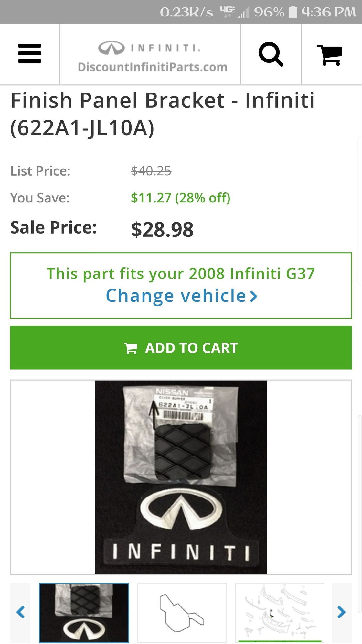Open the shopping cart icon
The image size is (362, 644).
click(330, 55)
